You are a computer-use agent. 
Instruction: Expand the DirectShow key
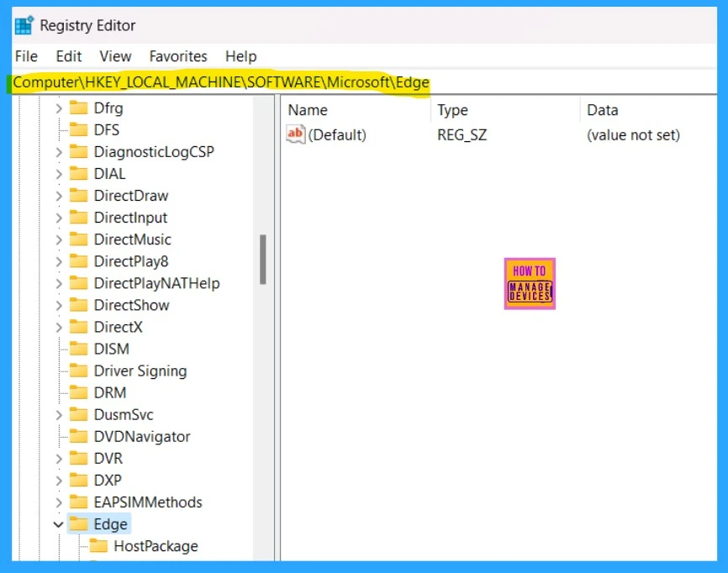pyautogui.click(x=59, y=305)
